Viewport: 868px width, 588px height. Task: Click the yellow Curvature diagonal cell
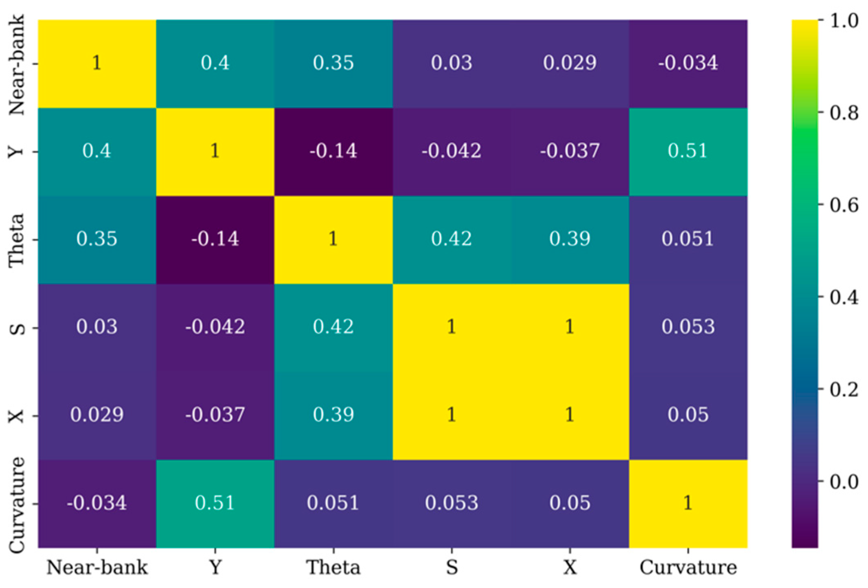click(688, 504)
